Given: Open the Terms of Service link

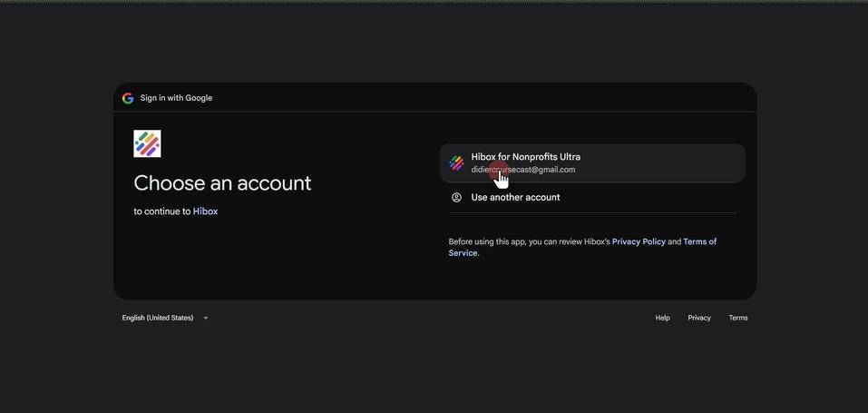Looking at the screenshot, I should 582,247.
